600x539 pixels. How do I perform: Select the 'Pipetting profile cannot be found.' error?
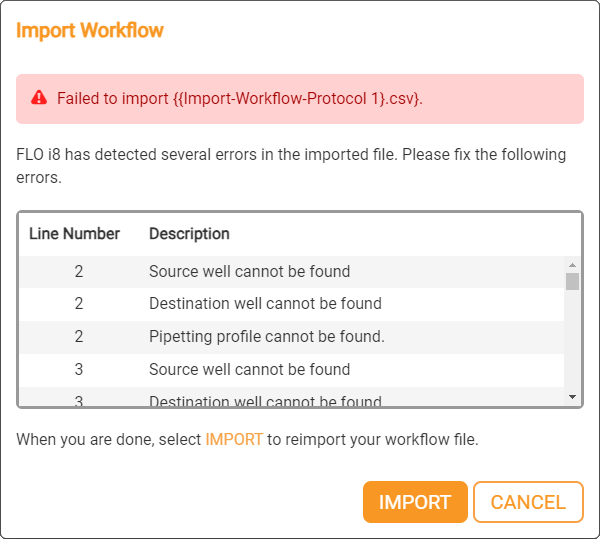(266, 336)
